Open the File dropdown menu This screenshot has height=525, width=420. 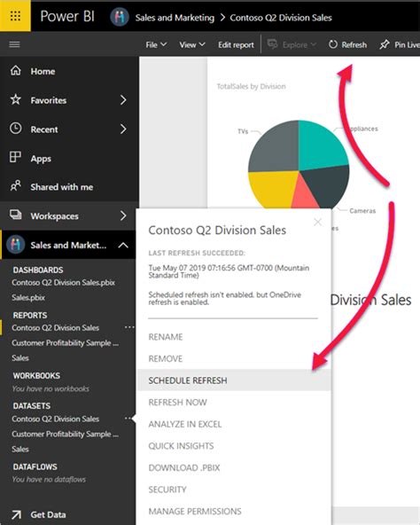click(156, 44)
